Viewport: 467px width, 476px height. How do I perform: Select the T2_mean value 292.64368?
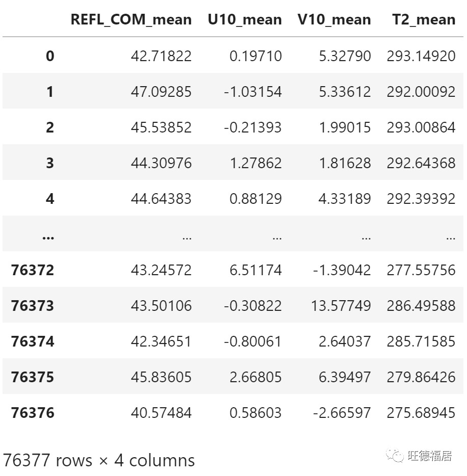(x=421, y=163)
